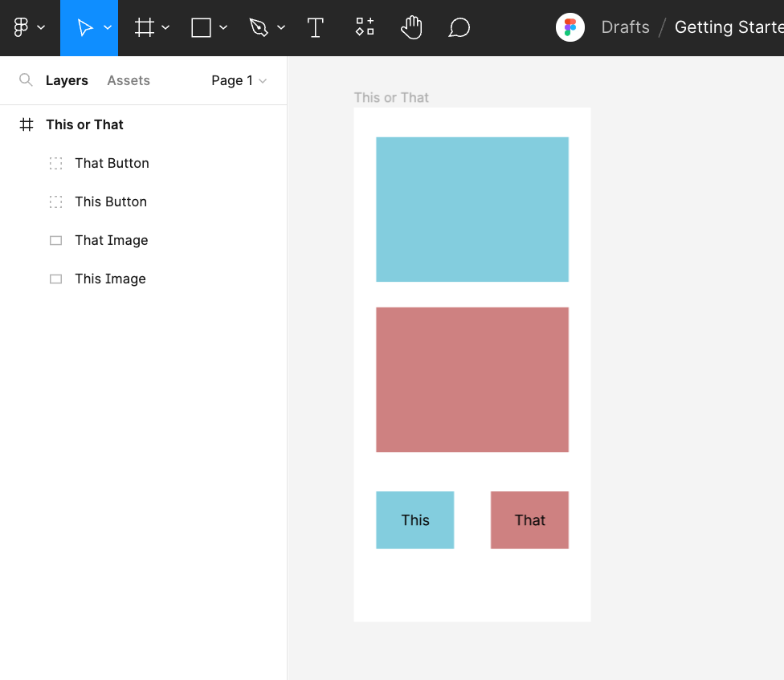Select the This Image layer
Screen dimensions: 784x680
point(110,279)
